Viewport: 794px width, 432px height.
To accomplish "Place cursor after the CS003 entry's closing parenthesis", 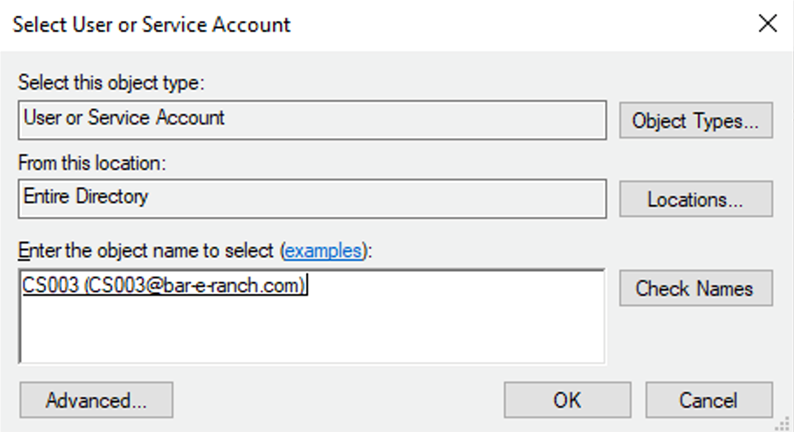I will pos(311,286).
